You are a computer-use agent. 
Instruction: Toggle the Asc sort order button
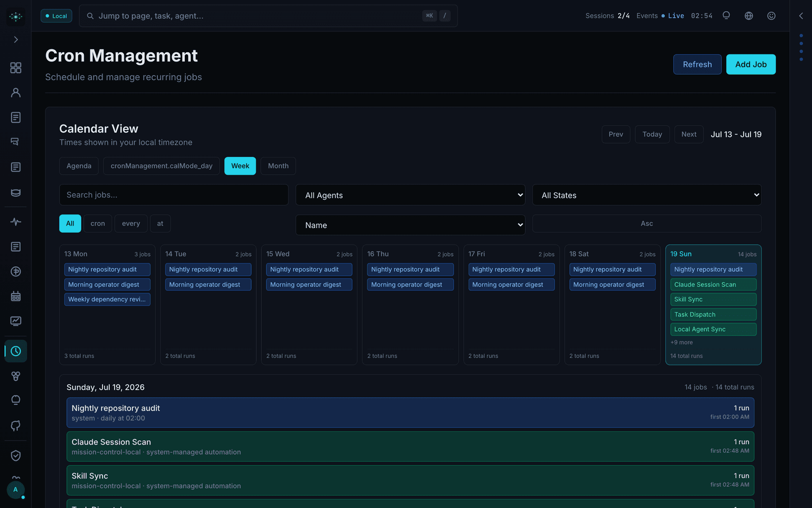647,224
